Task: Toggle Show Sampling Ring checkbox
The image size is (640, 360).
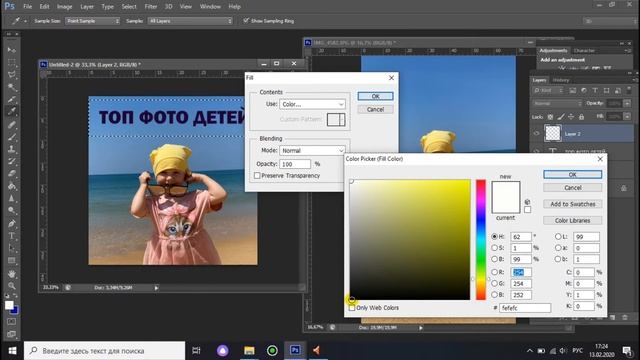Action: click(x=246, y=20)
